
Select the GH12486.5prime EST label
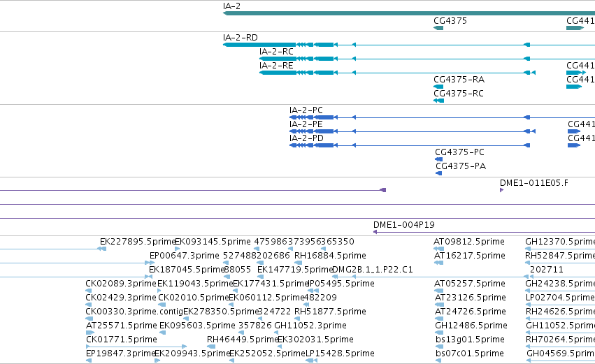(471, 326)
